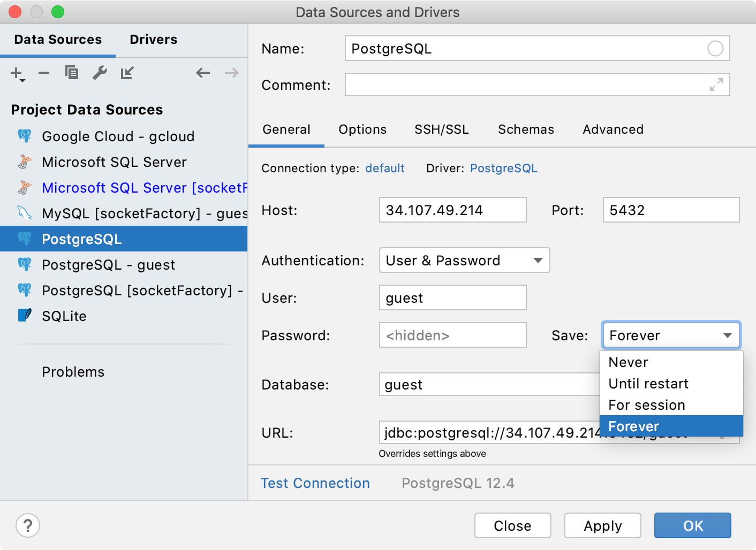
Task: Click inside the Host input field
Action: pyautogui.click(x=452, y=210)
